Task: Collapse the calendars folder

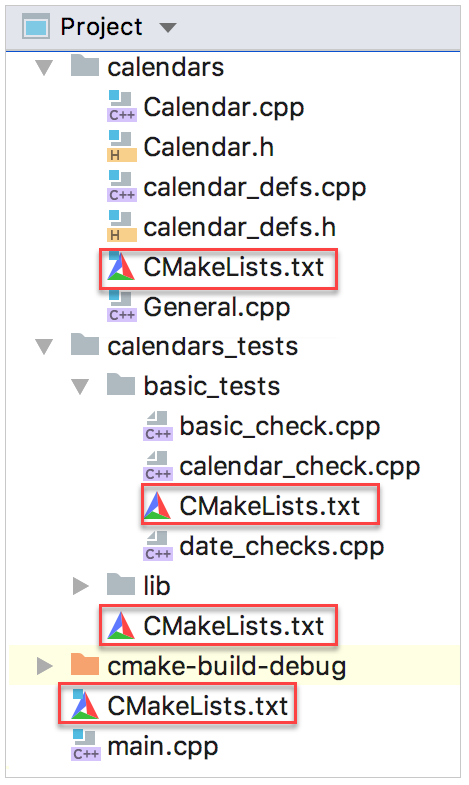Action: pos(44,68)
